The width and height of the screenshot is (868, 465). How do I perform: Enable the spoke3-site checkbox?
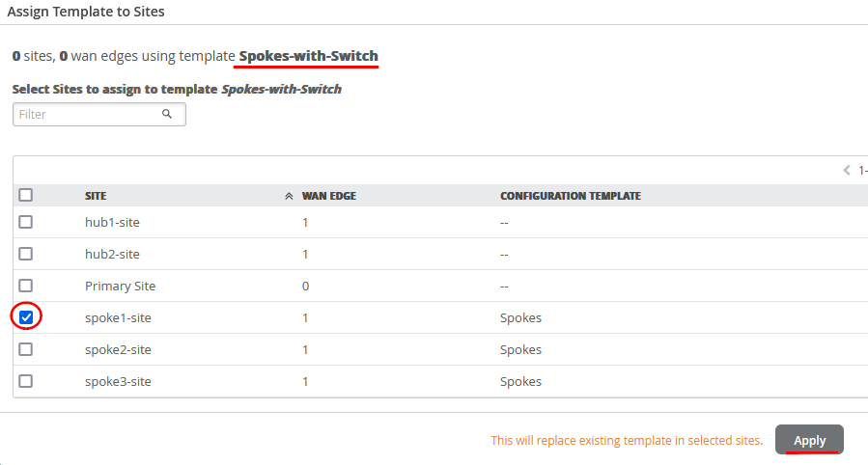pos(26,381)
